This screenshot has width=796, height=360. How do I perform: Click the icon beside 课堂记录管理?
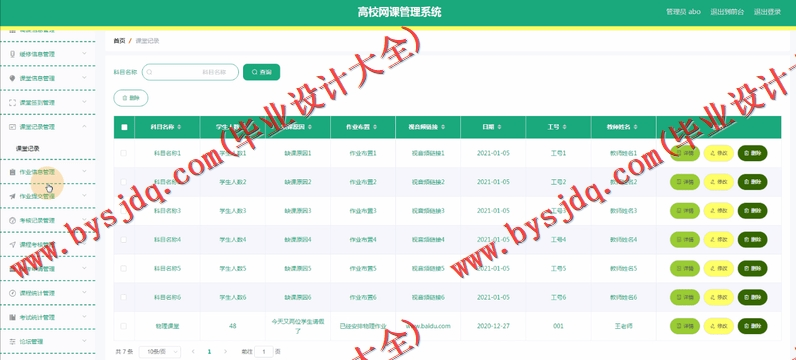[13, 127]
